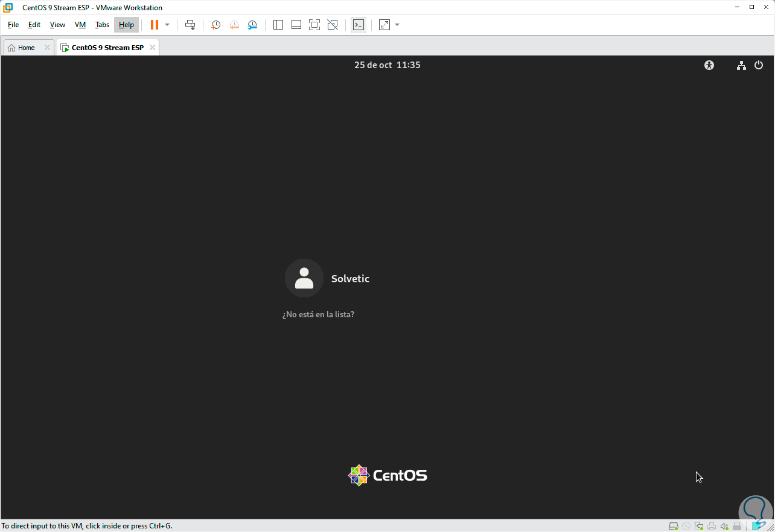
Task: Revert the virtual machine to its snapshot
Action: (x=234, y=25)
